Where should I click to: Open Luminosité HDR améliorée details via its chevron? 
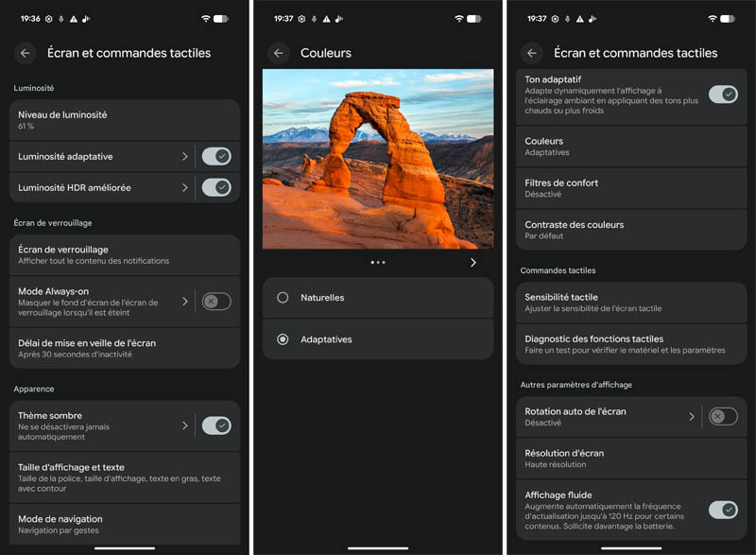pos(185,187)
